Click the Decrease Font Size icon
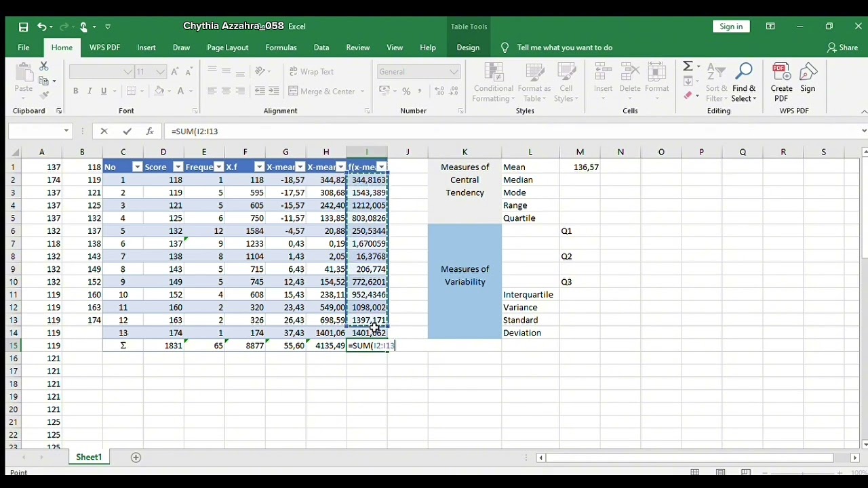 pyautogui.click(x=189, y=71)
